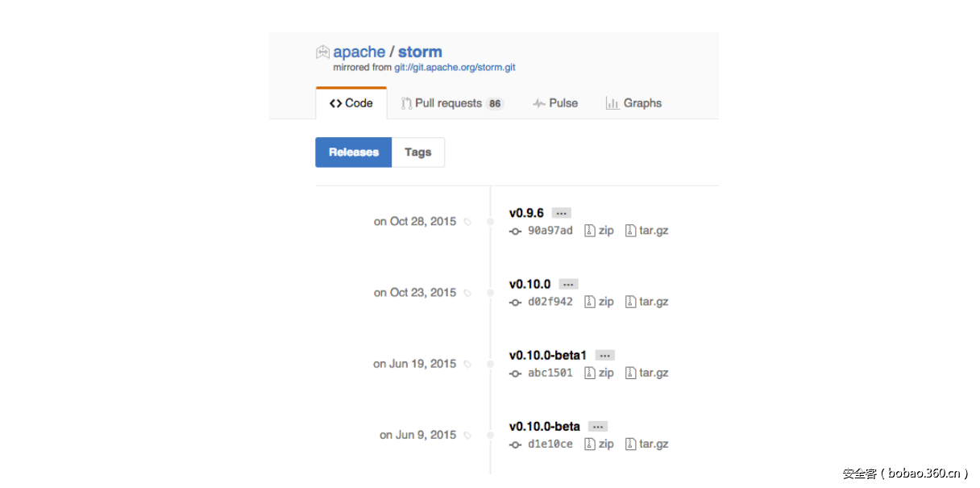Image resolution: width=980 pixels, height=488 pixels.
Task: Switch to the Code tab
Action: (x=351, y=102)
